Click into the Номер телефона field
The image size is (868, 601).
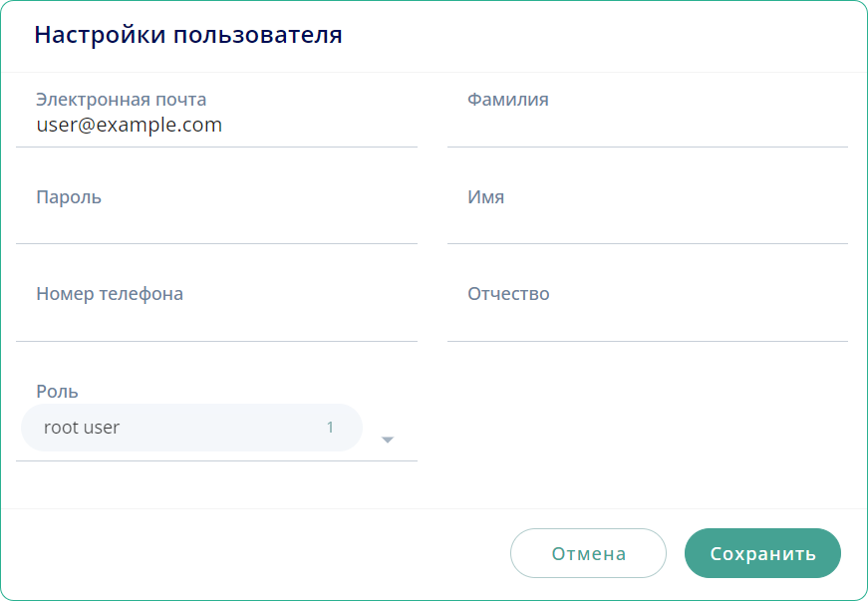pyautogui.click(x=216, y=321)
